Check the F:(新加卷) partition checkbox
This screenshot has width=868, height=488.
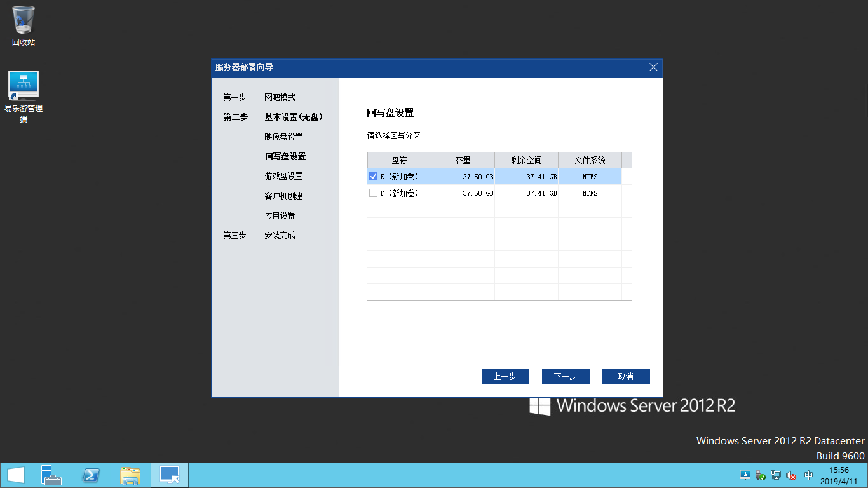[x=374, y=193]
